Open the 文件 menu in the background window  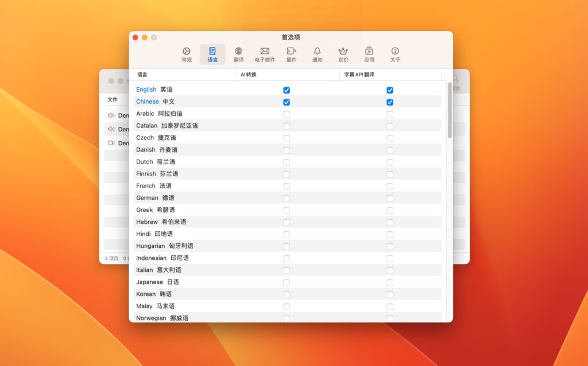click(x=113, y=99)
